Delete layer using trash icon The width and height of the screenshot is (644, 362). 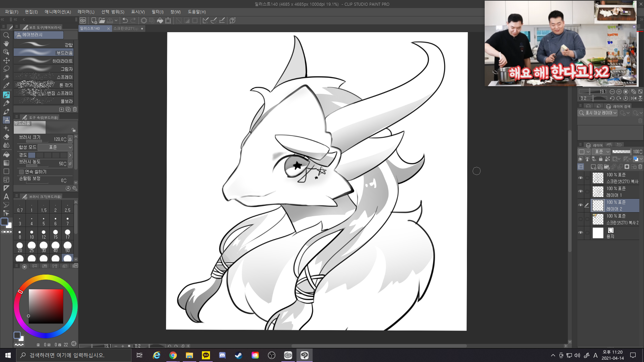coord(640,167)
